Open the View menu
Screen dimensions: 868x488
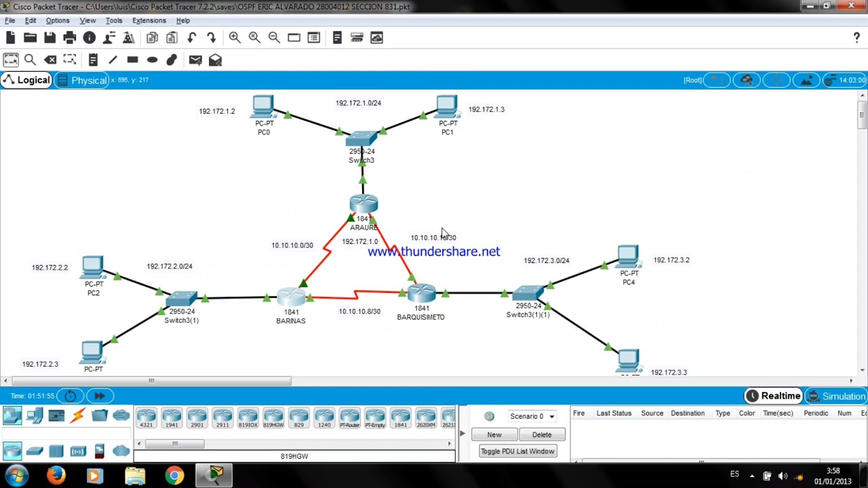coord(87,20)
